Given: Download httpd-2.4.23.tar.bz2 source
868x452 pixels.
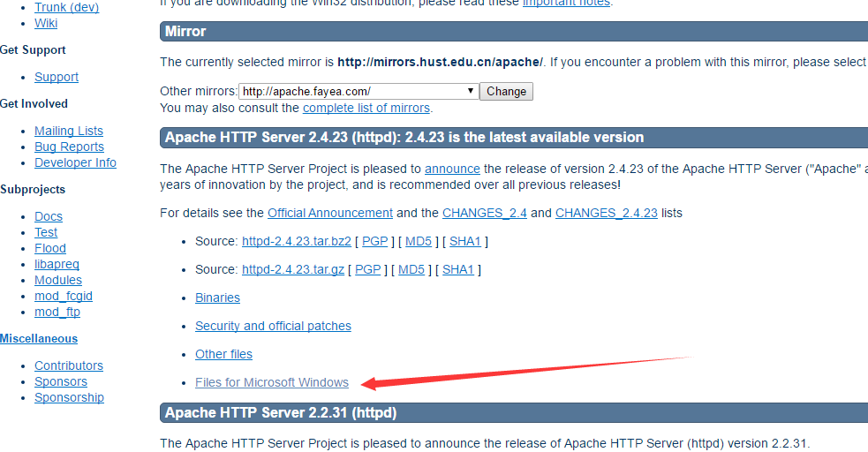Looking at the screenshot, I should [296, 241].
